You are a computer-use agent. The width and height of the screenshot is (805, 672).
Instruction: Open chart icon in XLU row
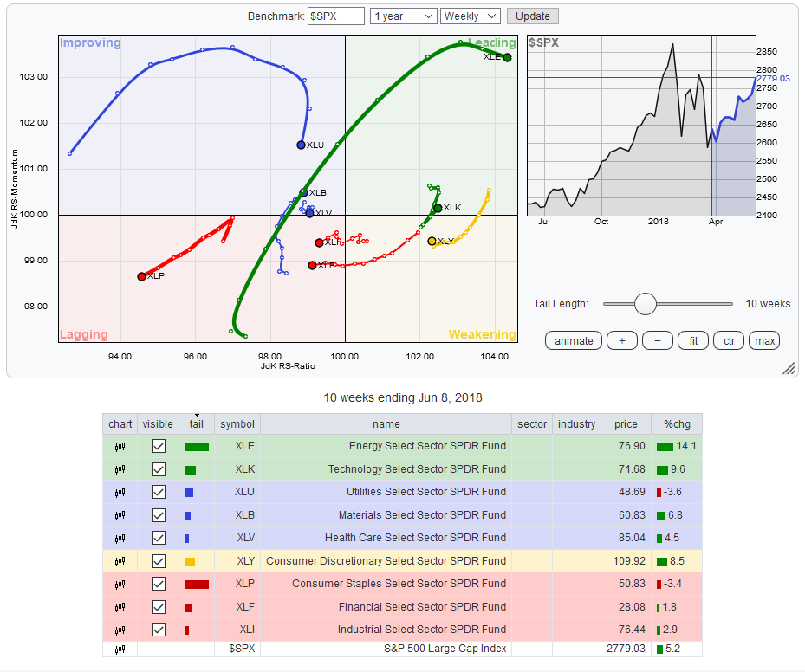coord(120,493)
